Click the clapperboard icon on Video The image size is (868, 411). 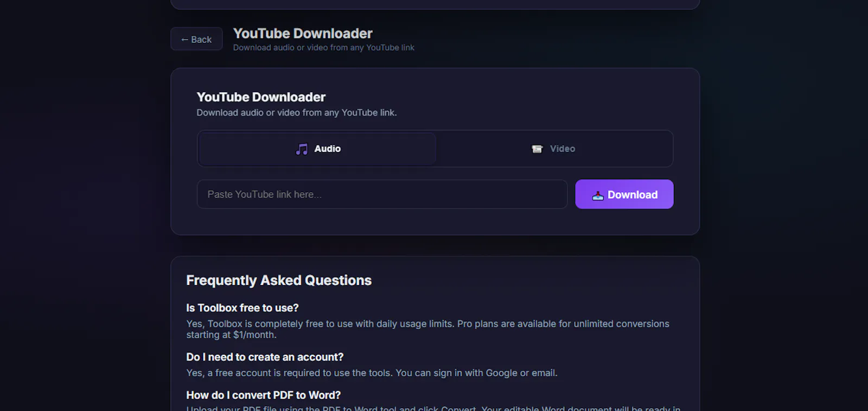pyautogui.click(x=537, y=149)
